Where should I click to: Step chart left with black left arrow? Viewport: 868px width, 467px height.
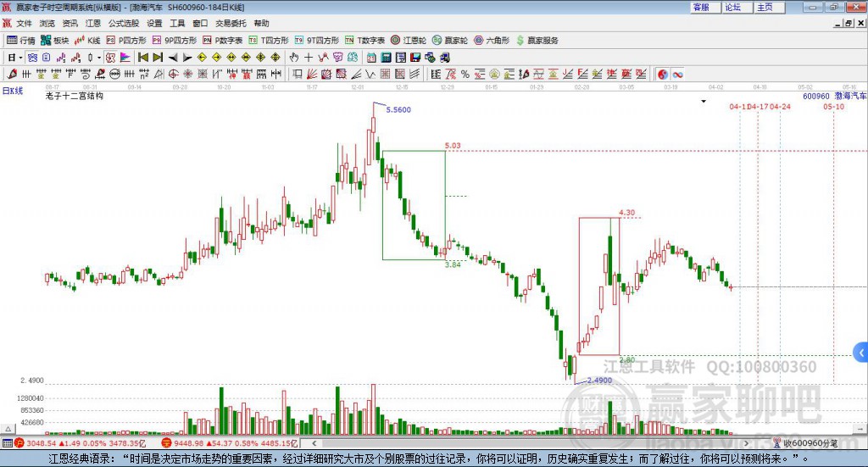173,58
